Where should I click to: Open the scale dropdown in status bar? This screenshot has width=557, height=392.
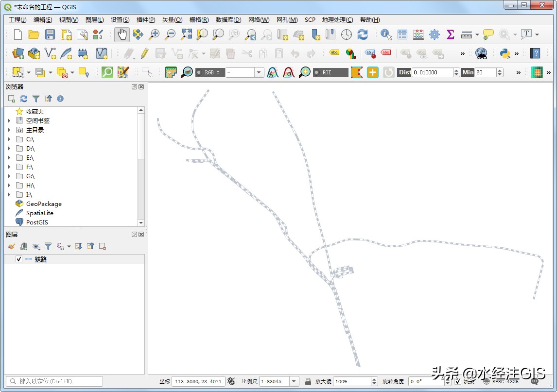click(294, 381)
